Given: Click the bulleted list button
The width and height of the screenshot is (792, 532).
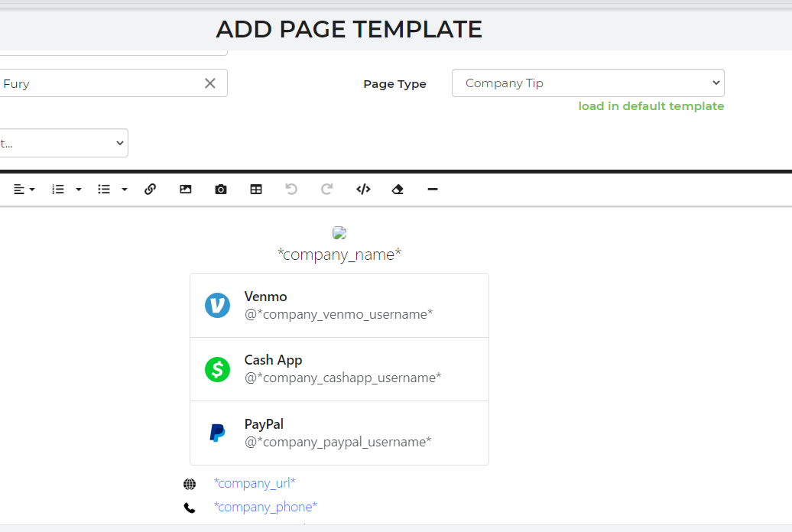Looking at the screenshot, I should [104, 190].
